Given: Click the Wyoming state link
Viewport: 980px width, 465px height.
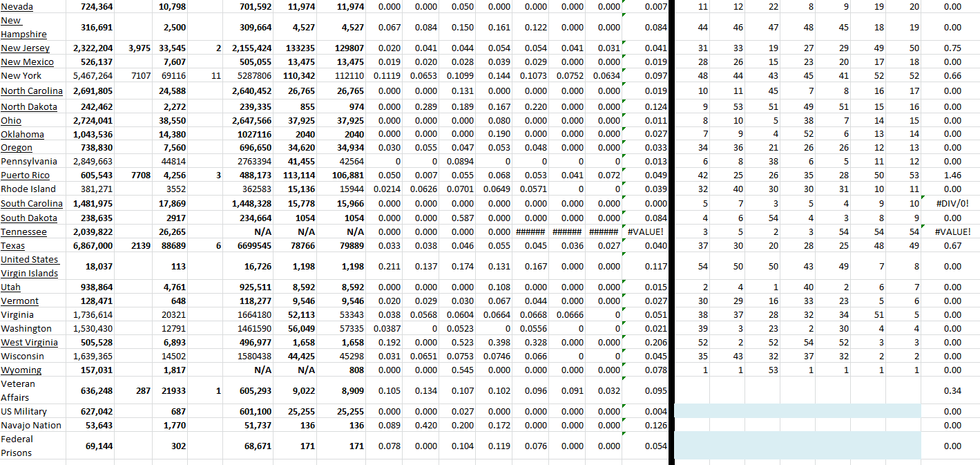Looking at the screenshot, I should [21, 370].
